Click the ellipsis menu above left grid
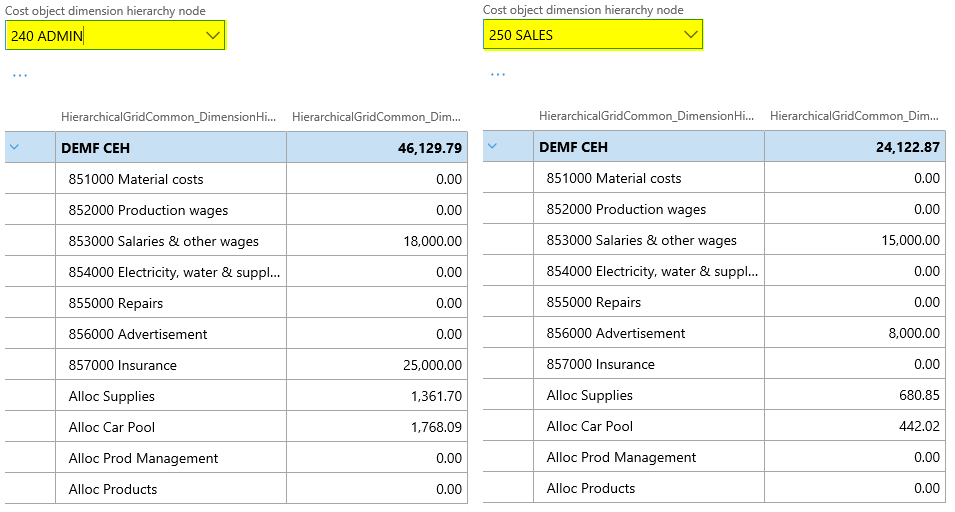Image resolution: width=955 pixels, height=512 pixels. tap(20, 75)
